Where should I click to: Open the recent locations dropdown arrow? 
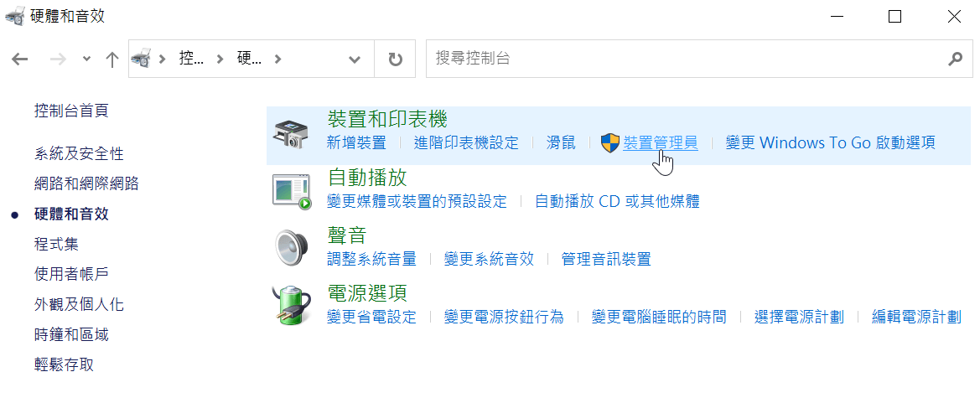(x=86, y=59)
